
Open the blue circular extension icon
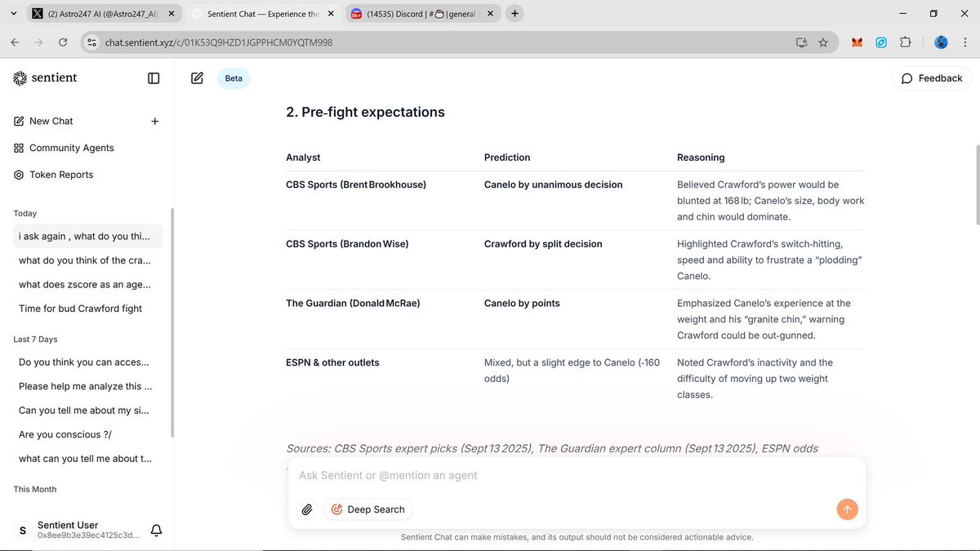pos(881,42)
